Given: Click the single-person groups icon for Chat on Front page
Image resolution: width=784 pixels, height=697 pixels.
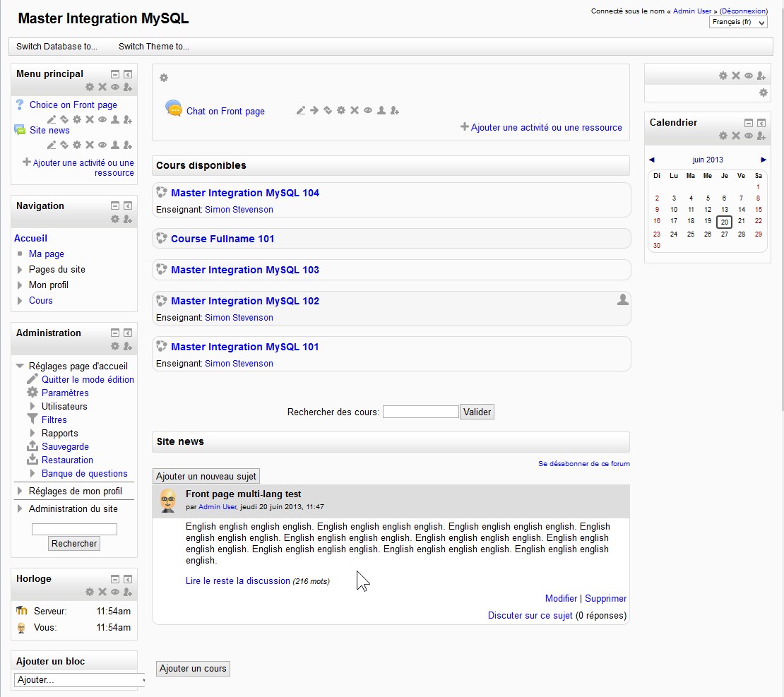Looking at the screenshot, I should (381, 110).
